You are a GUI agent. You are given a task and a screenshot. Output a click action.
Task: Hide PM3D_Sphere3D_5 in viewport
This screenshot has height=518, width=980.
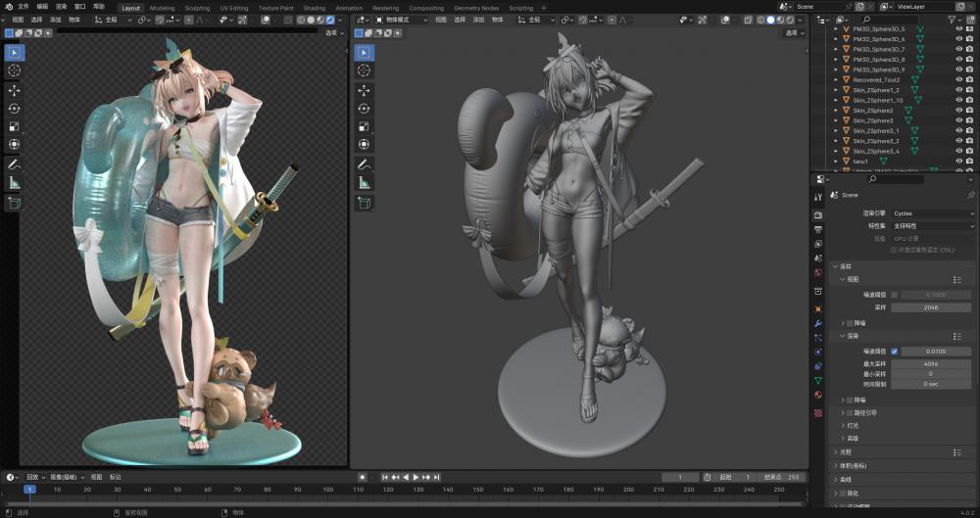pos(958,28)
